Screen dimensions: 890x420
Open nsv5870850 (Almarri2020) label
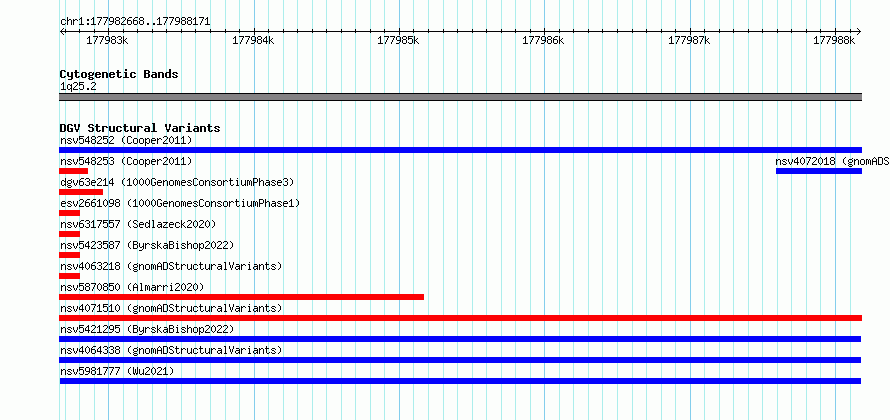[x=132, y=287]
